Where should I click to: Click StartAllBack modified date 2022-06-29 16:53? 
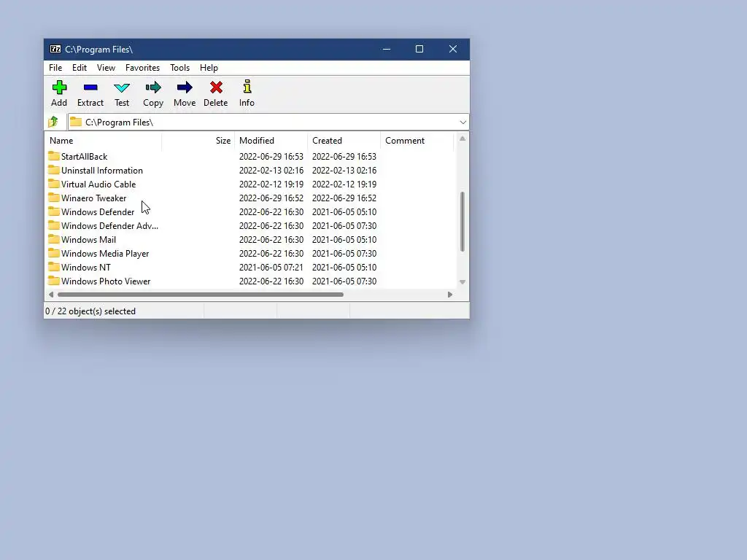pyautogui.click(x=271, y=156)
